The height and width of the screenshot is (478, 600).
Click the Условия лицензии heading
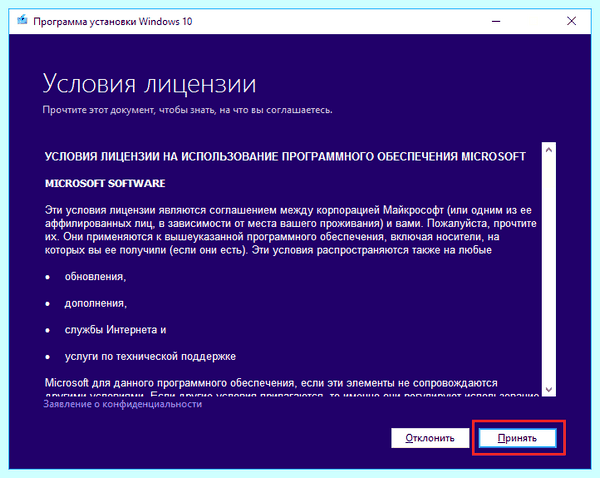(x=149, y=84)
